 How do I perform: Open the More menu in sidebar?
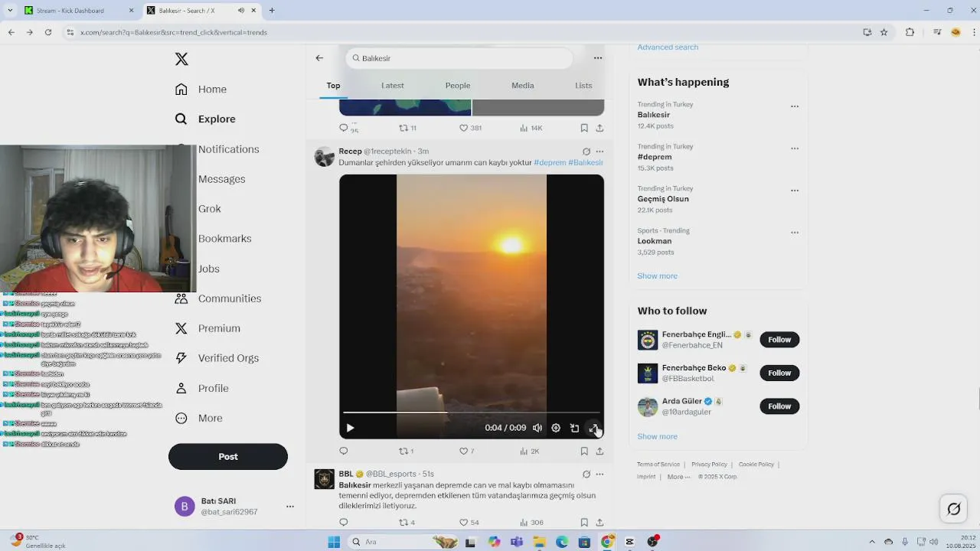tap(198, 418)
